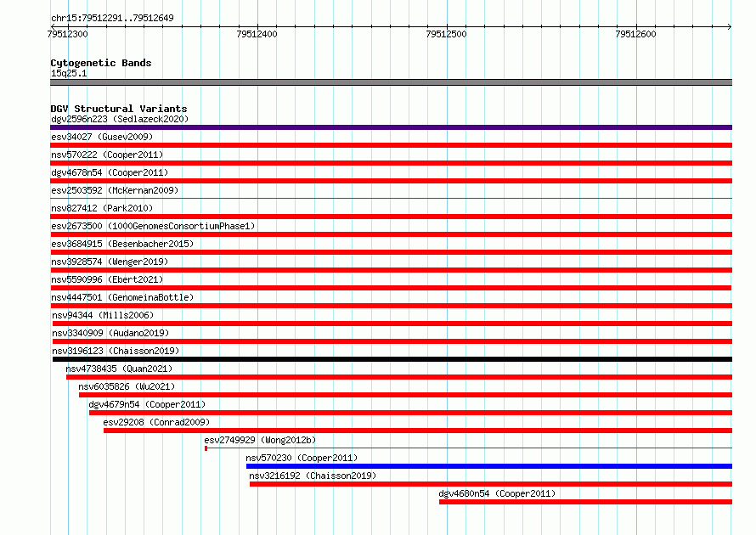Click the dgv2596n223 (Sedlazeck2020) label
The width and height of the screenshot is (756, 535).
tap(120, 119)
